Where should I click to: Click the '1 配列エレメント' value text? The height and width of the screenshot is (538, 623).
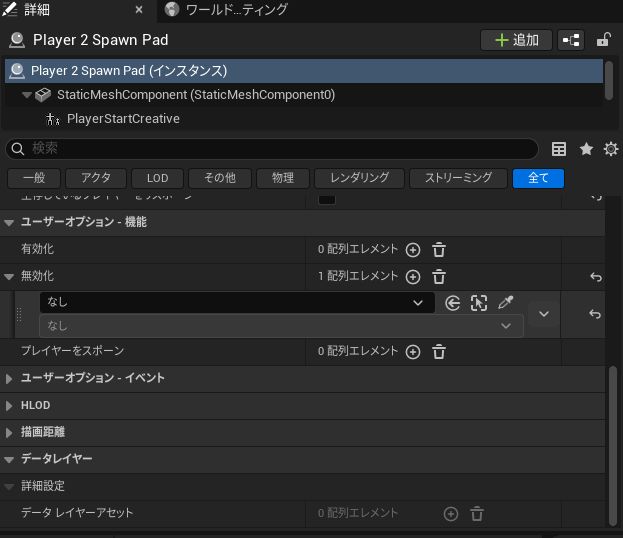click(358, 277)
